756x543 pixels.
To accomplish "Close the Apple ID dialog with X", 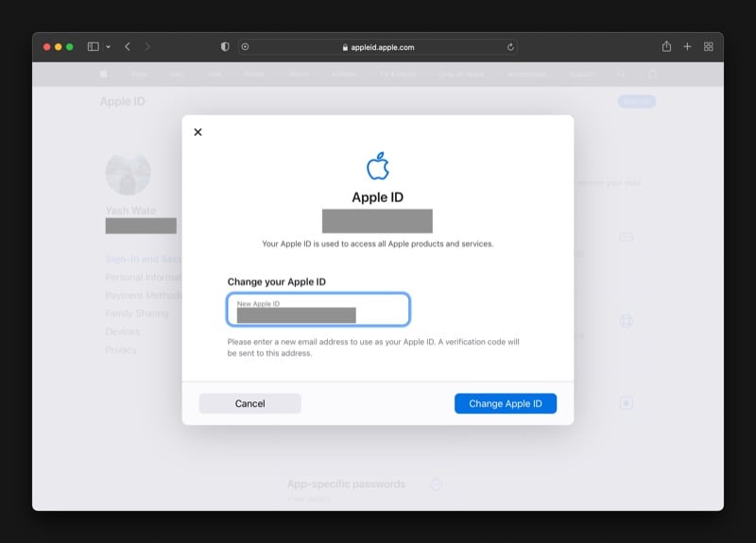I will (x=198, y=132).
